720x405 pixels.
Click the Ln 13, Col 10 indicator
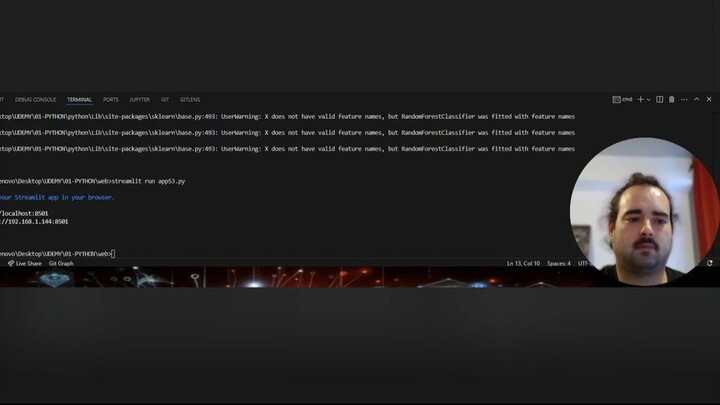click(523, 263)
